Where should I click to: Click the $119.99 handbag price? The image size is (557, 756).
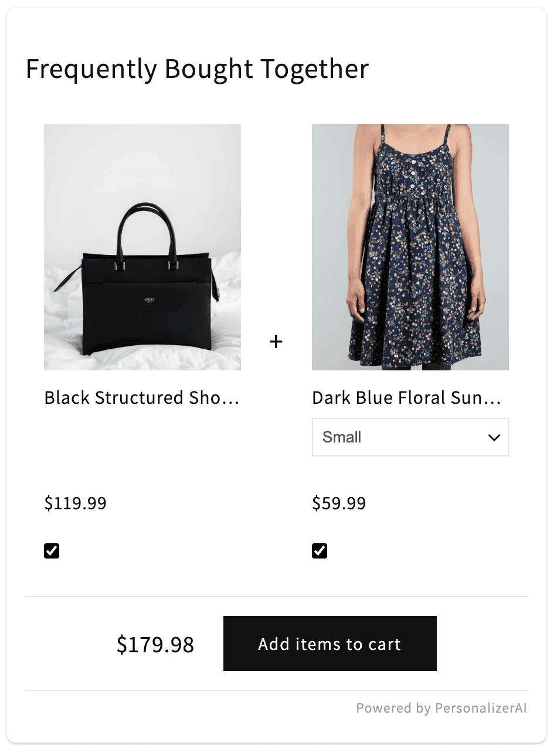coord(76,503)
